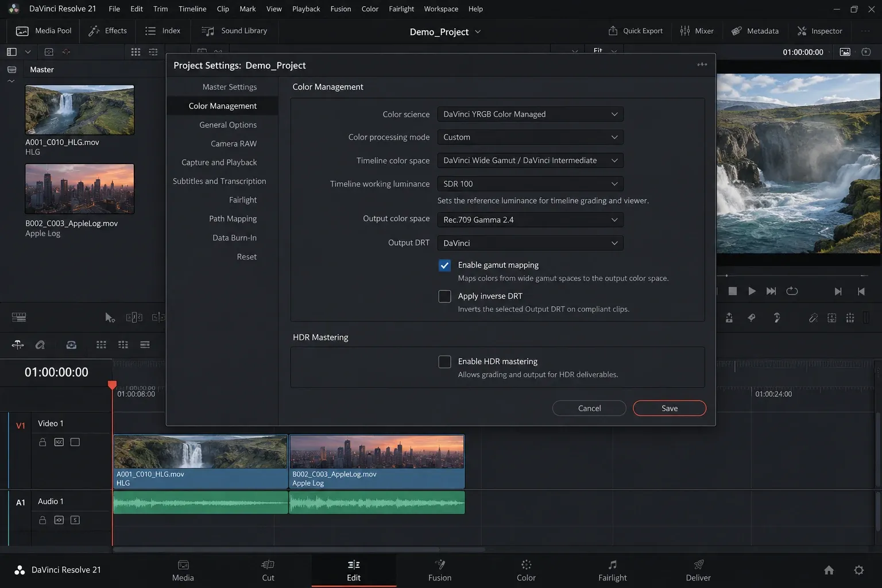The image size is (882, 588).
Task: Play the viewer clip
Action: coord(752,291)
